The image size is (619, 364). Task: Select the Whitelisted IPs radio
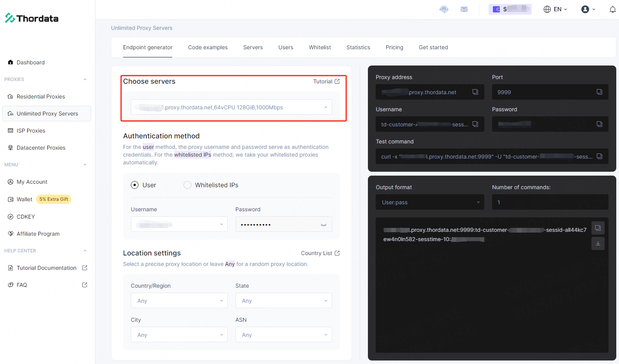tap(187, 185)
